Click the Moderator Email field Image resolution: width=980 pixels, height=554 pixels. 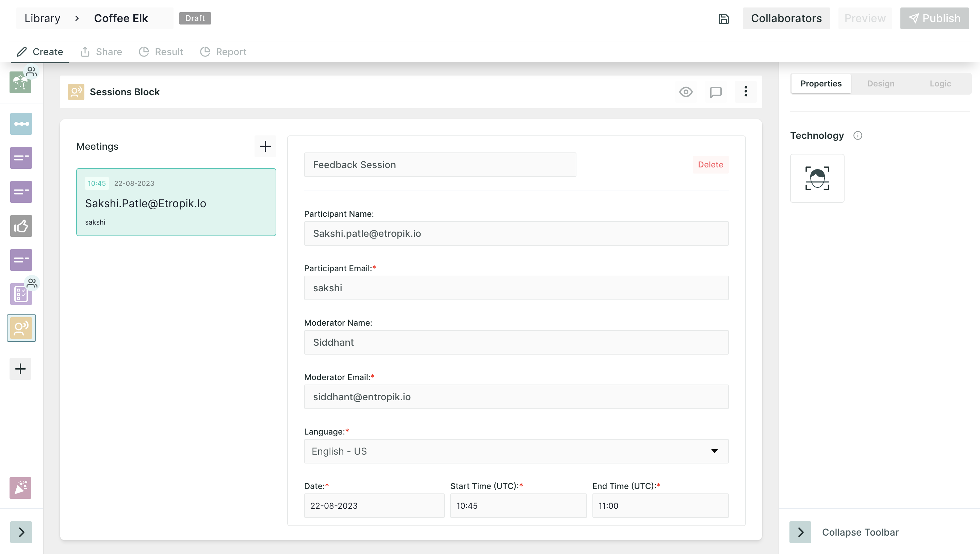click(516, 397)
